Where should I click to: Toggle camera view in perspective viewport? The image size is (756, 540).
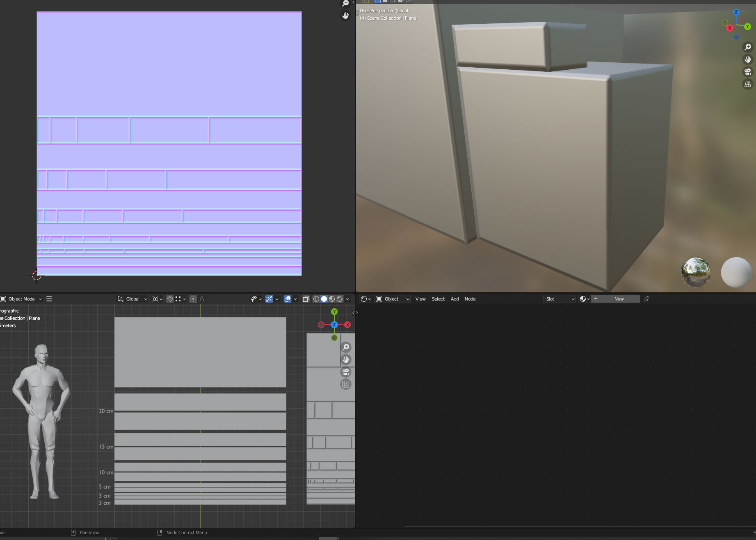[x=748, y=72]
